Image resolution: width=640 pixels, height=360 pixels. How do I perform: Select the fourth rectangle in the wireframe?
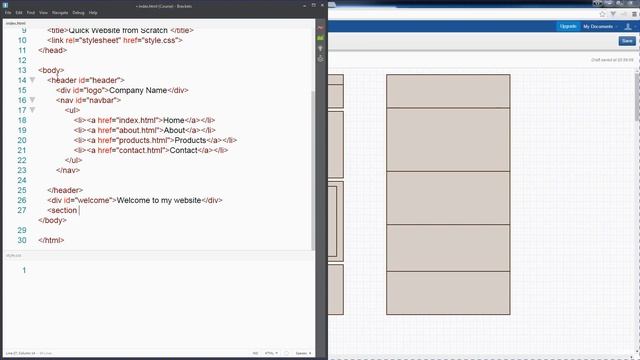448,248
